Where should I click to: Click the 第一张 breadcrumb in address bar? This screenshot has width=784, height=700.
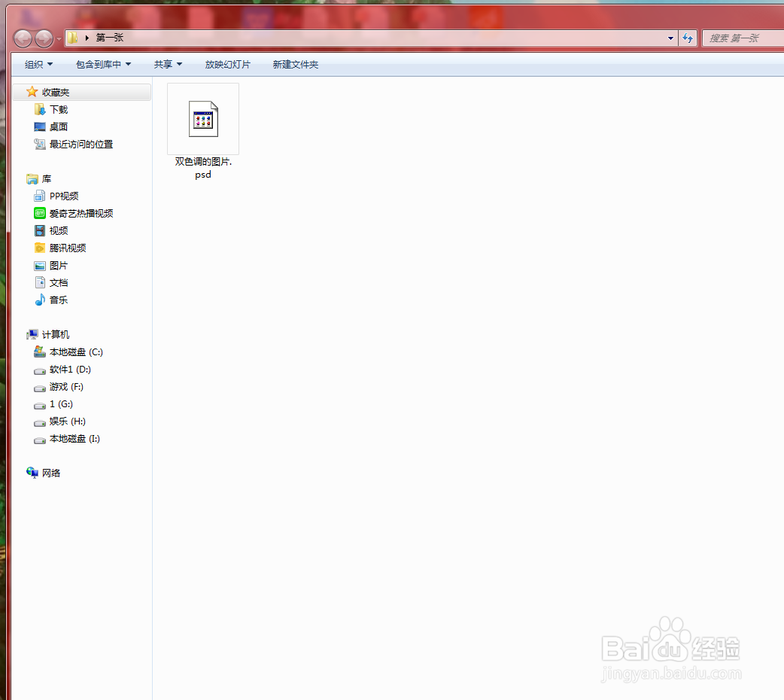110,38
